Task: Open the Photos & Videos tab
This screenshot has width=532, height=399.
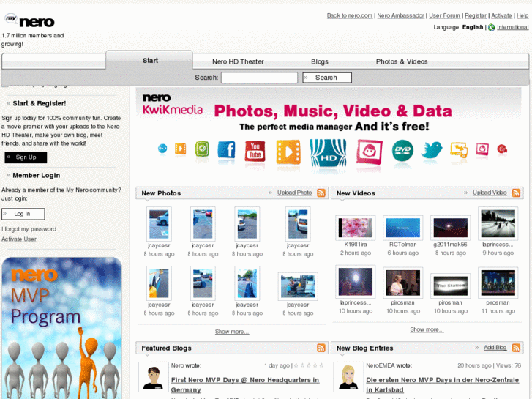Action: [402, 61]
